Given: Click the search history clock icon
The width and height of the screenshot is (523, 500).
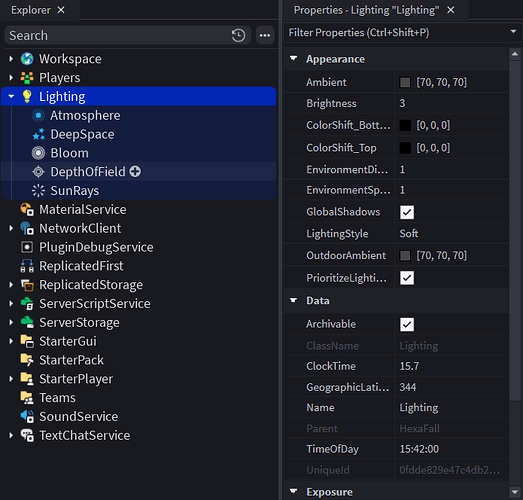Looking at the screenshot, I should 238,35.
